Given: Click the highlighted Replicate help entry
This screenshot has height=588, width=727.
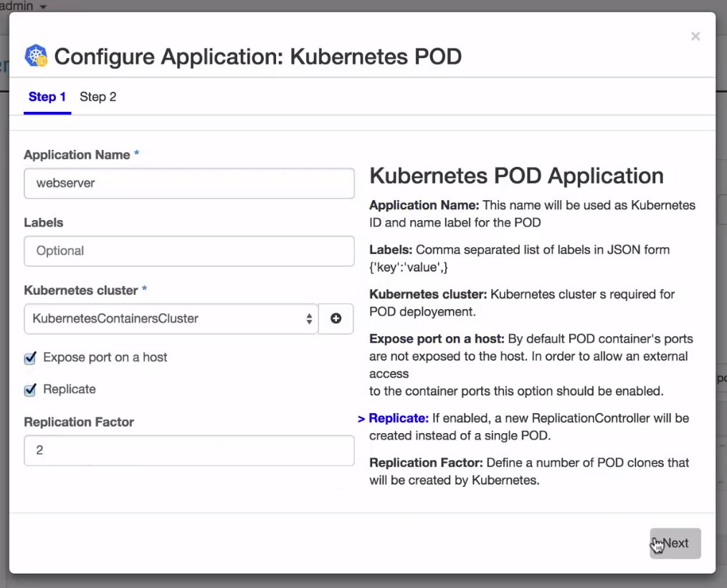Looking at the screenshot, I should pos(399,418).
